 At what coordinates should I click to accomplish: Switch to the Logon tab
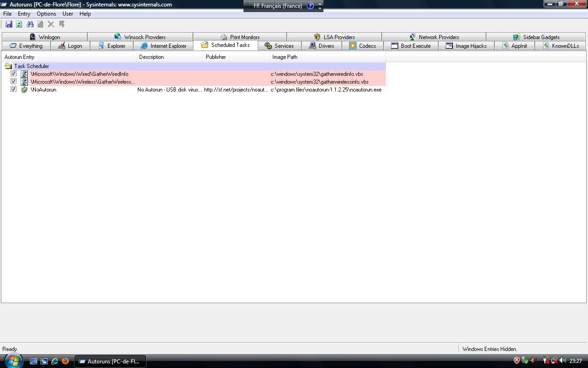click(x=70, y=46)
